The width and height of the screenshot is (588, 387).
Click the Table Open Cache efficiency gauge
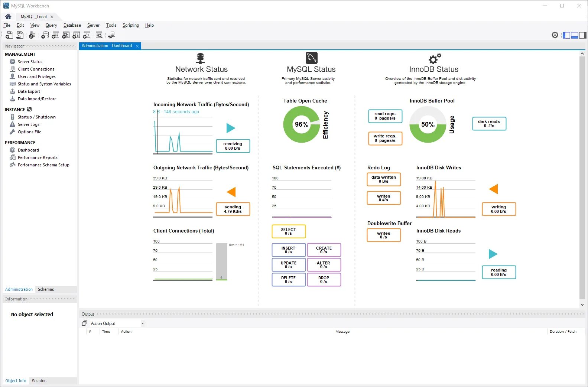coord(301,124)
